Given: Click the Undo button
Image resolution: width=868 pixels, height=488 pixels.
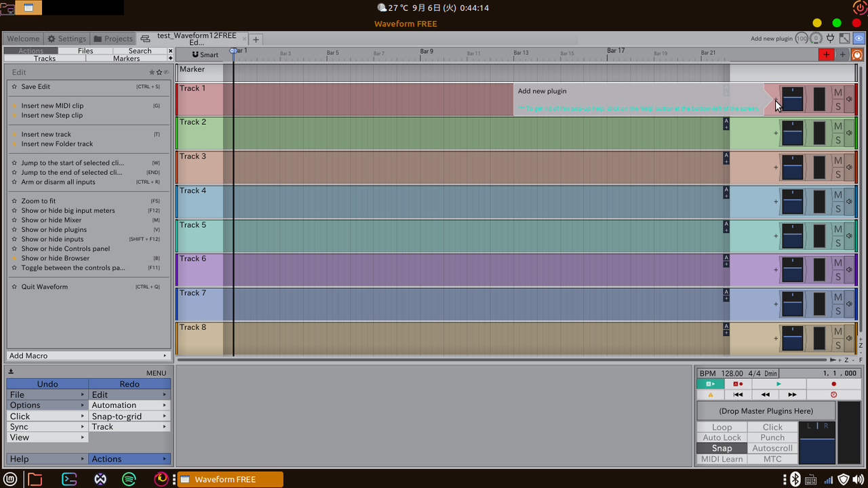Looking at the screenshot, I should pos(47,384).
